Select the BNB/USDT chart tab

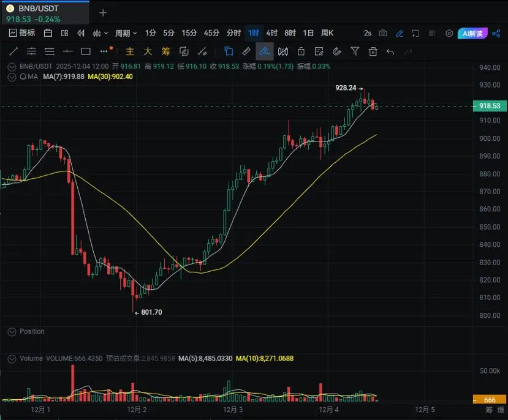tap(45, 13)
